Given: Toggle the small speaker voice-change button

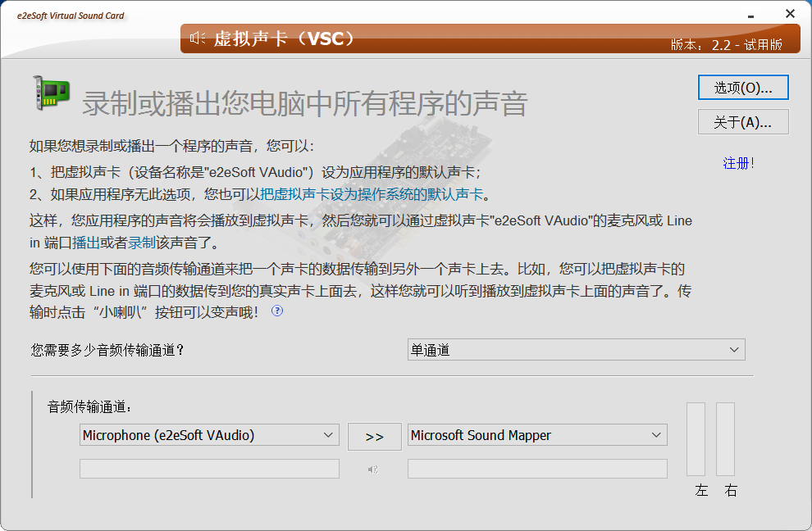Looking at the screenshot, I should pyautogui.click(x=373, y=470).
